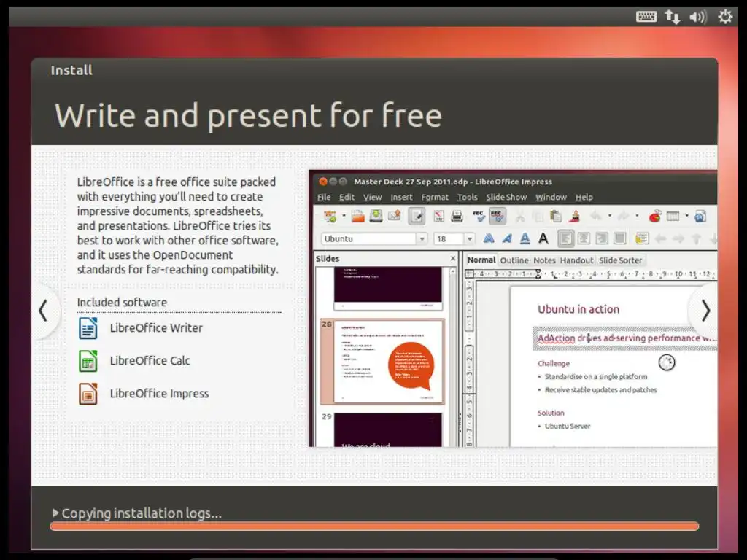Open the Format menu in Impress
Viewport: 747px width, 560px height.
(x=435, y=197)
